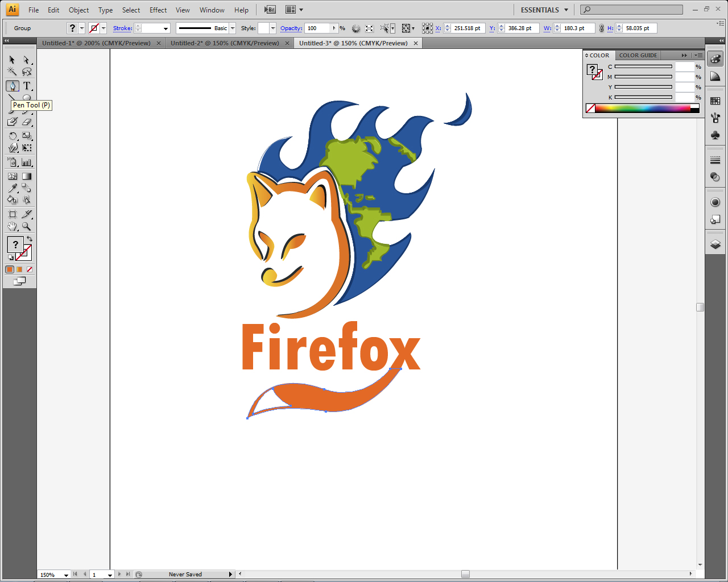Switch to the Untitled-2 document tab
Screen dimensions: 728x582
(x=225, y=43)
